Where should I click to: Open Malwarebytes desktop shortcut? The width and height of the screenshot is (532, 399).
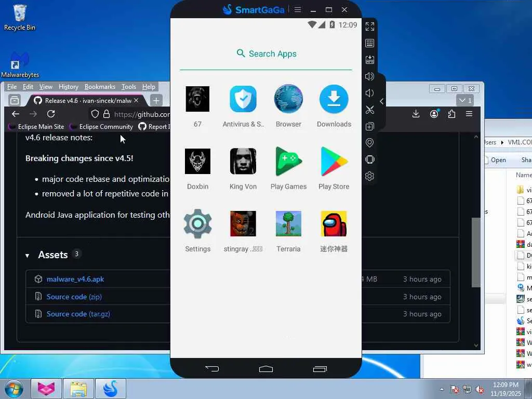point(20,64)
